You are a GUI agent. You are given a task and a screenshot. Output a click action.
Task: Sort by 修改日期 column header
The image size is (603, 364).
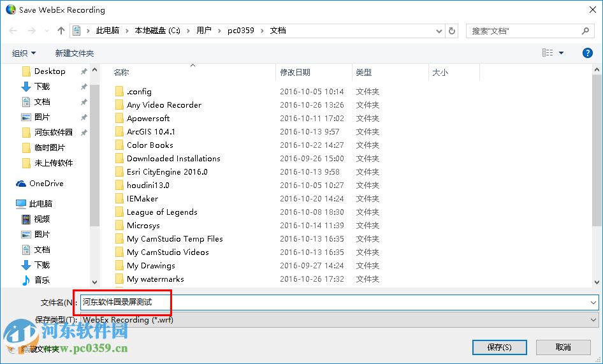point(295,72)
